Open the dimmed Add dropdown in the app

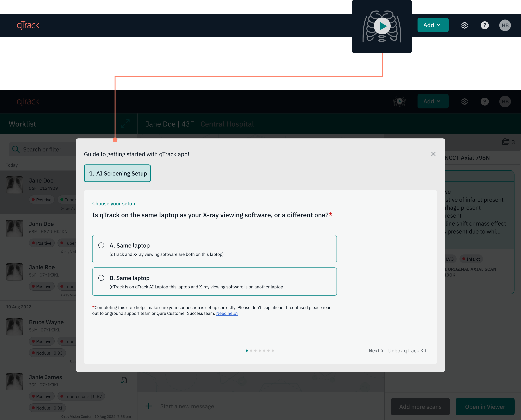pyautogui.click(x=433, y=101)
